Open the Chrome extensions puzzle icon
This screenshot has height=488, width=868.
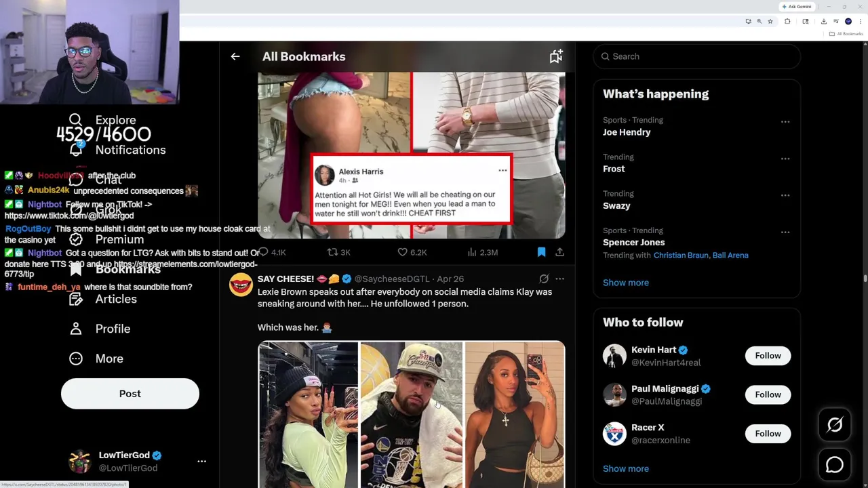coord(787,22)
